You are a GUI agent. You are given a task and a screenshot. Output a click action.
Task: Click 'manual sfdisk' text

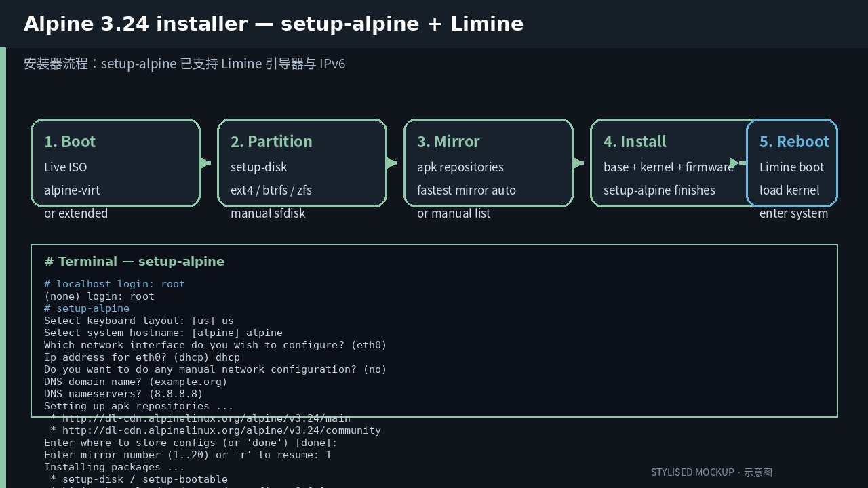click(268, 213)
